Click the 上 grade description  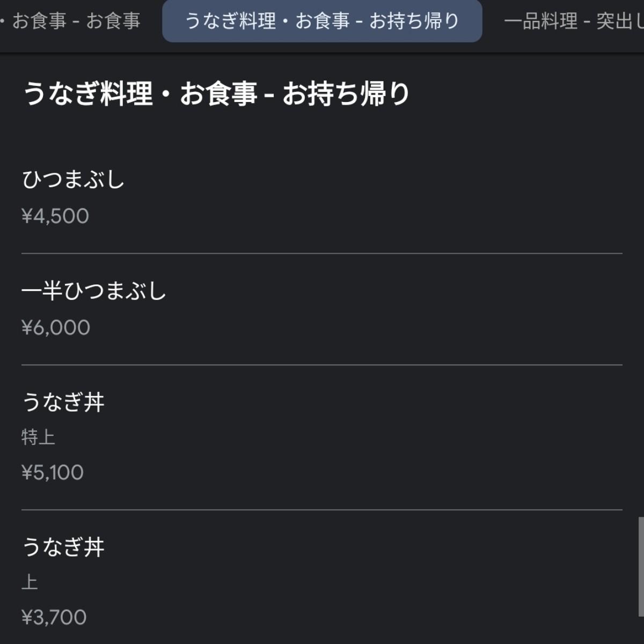[x=30, y=582]
